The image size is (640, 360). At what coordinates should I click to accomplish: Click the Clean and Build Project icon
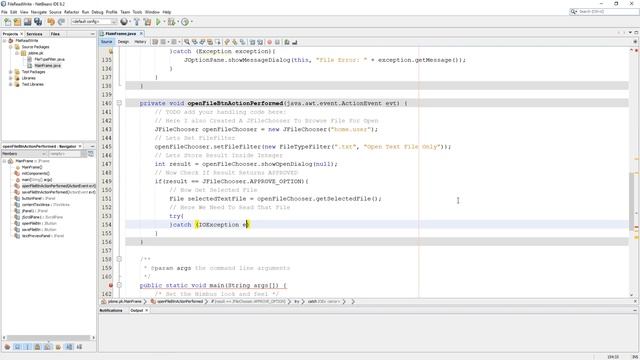pyautogui.click(x=147, y=22)
